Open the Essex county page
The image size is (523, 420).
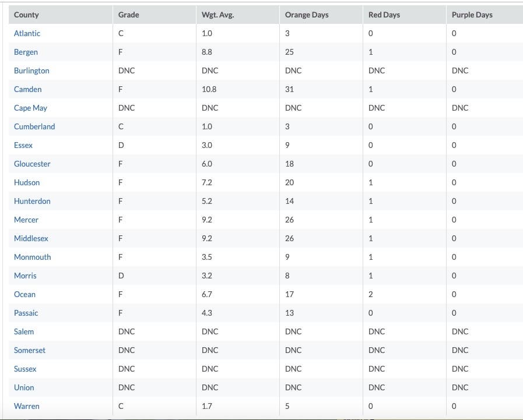tap(23, 145)
